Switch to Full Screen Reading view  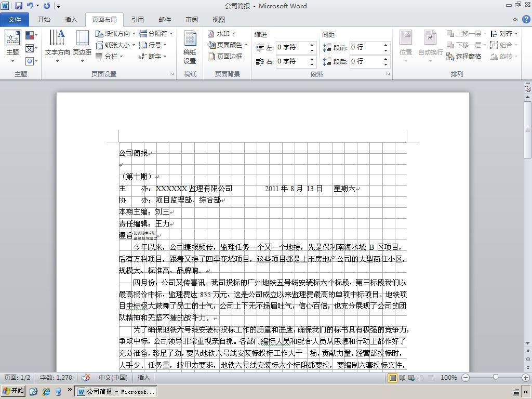pos(403,378)
